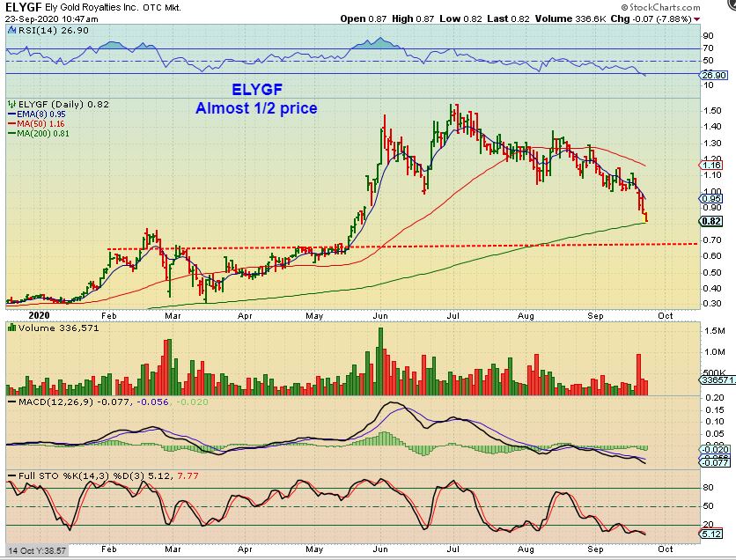
Task: Click the 1.50 price axis label
Action: 712,110
